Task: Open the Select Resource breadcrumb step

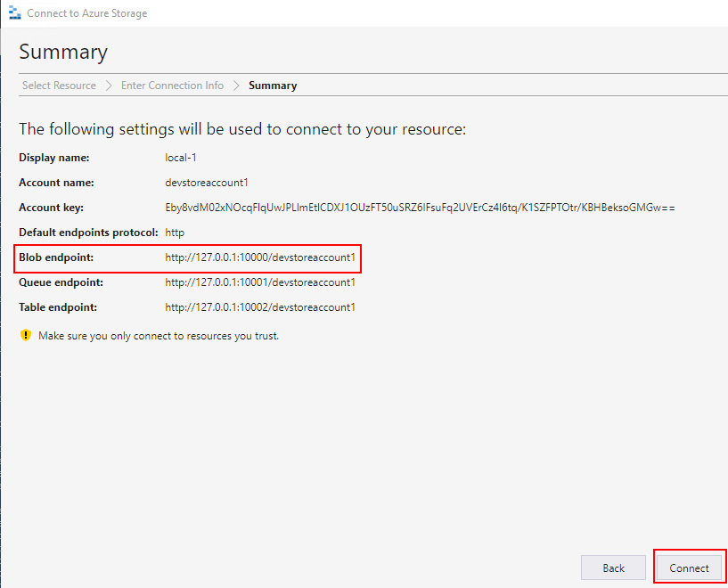Action: click(59, 86)
